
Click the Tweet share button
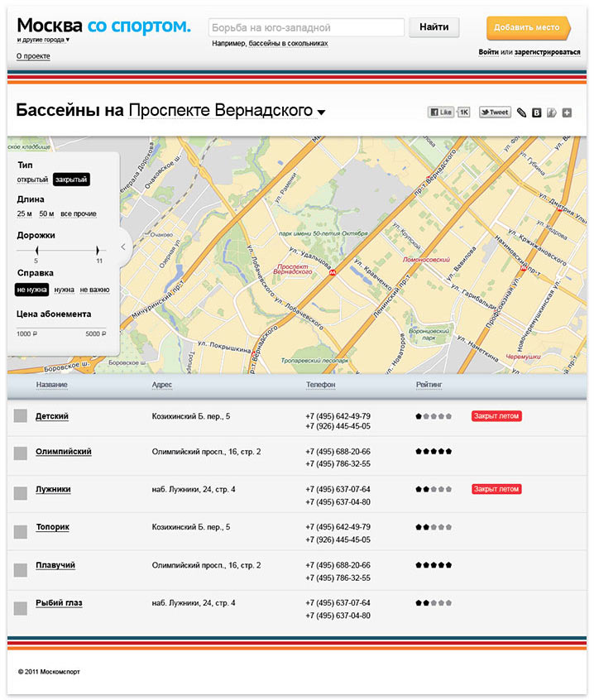tap(495, 112)
